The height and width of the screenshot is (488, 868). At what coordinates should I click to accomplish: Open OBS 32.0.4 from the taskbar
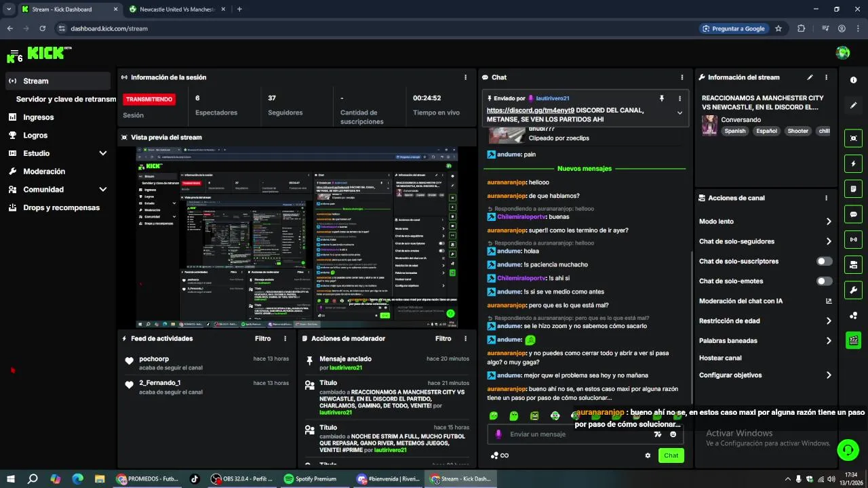click(242, 479)
